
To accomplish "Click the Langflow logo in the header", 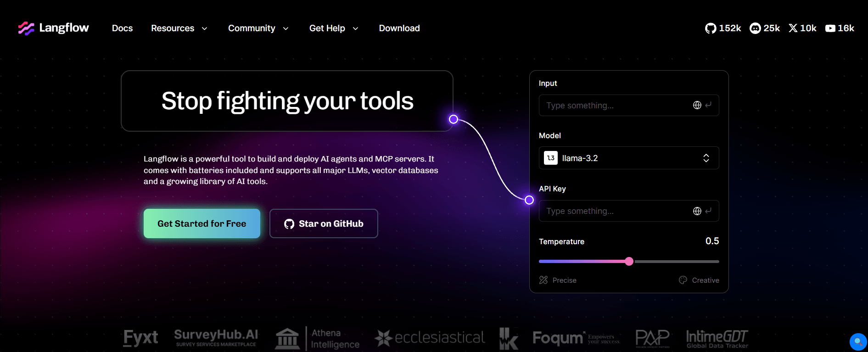I will tap(53, 28).
